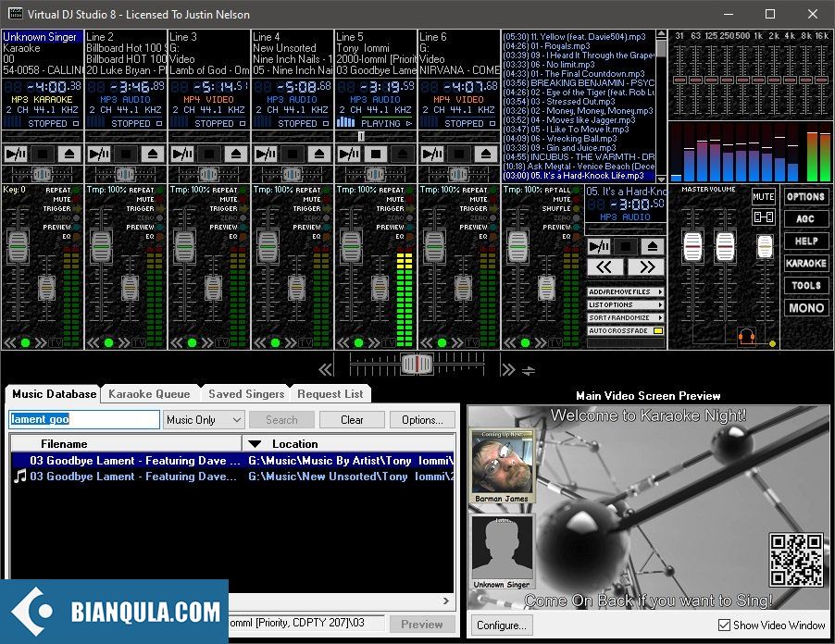Switch to the Karaoke Queue tab
This screenshot has width=835, height=644.
coord(149,394)
